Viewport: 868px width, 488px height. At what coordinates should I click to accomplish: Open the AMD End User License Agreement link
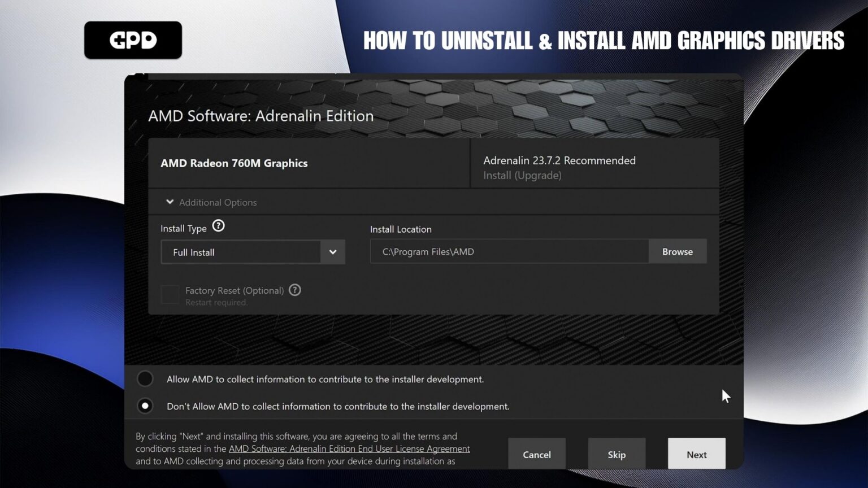[x=349, y=448]
